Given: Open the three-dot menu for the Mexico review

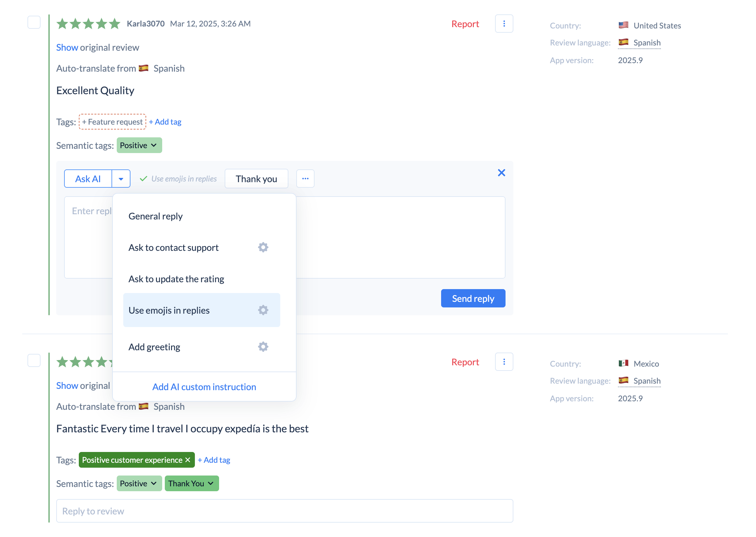Looking at the screenshot, I should tap(504, 362).
